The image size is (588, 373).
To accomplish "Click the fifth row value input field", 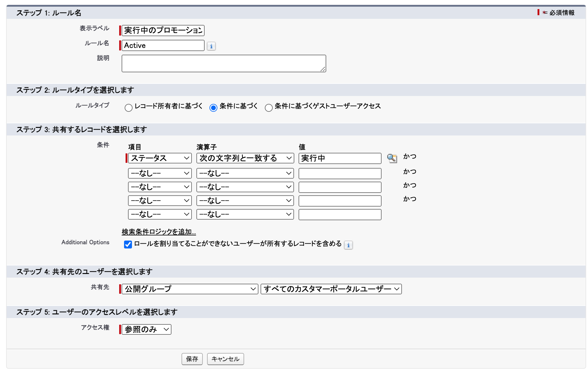I will coord(340,214).
